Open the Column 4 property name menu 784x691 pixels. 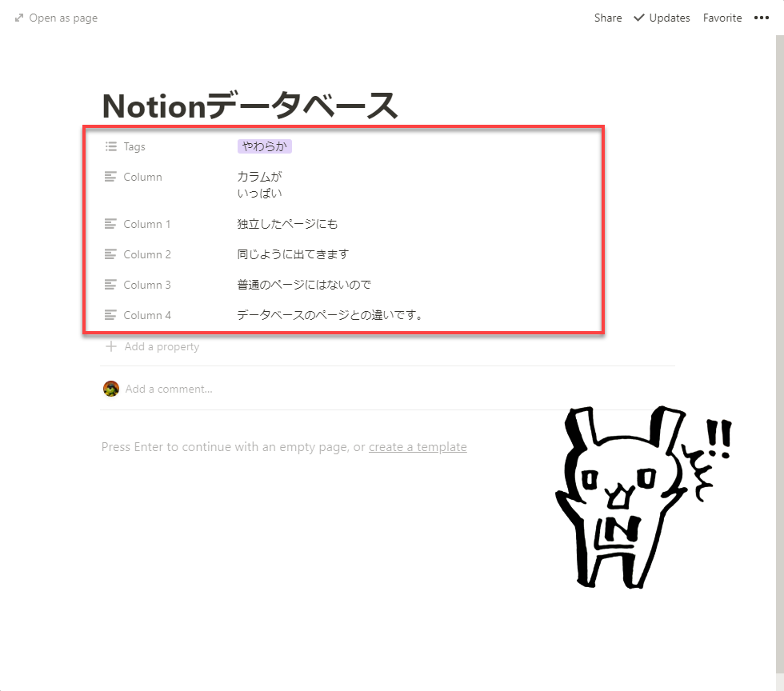pos(147,315)
